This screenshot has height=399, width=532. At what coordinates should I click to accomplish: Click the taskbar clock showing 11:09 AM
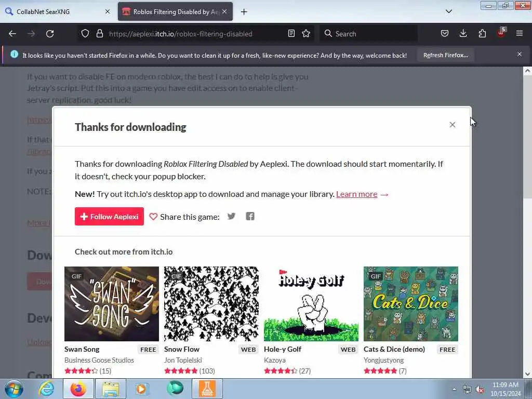(506, 389)
